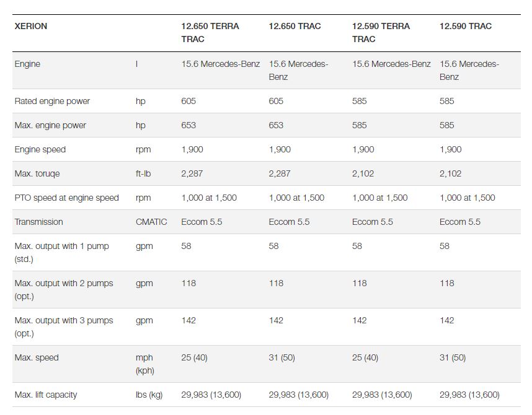Click PTO speed at engine speed label
This screenshot has width=532, height=415.
click(66, 198)
